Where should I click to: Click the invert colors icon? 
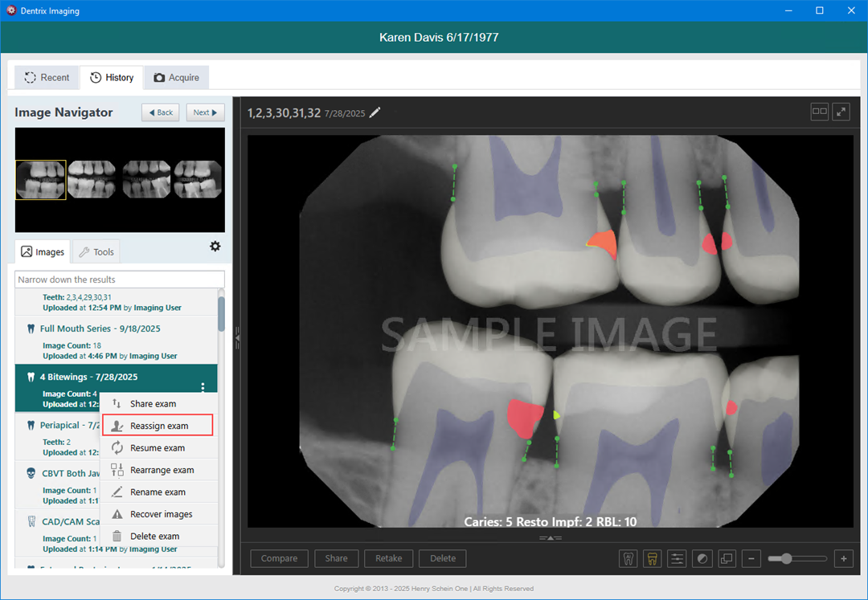[702, 558]
